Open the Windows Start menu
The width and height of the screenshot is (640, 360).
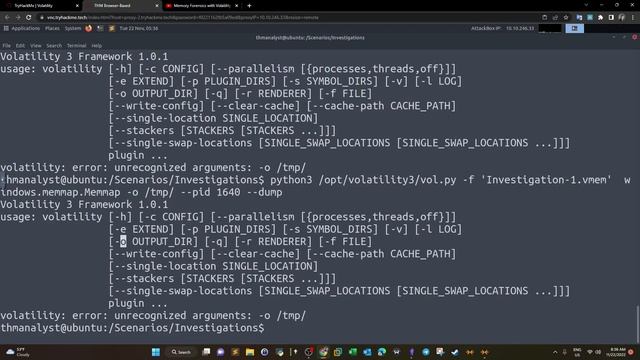tap(156, 352)
